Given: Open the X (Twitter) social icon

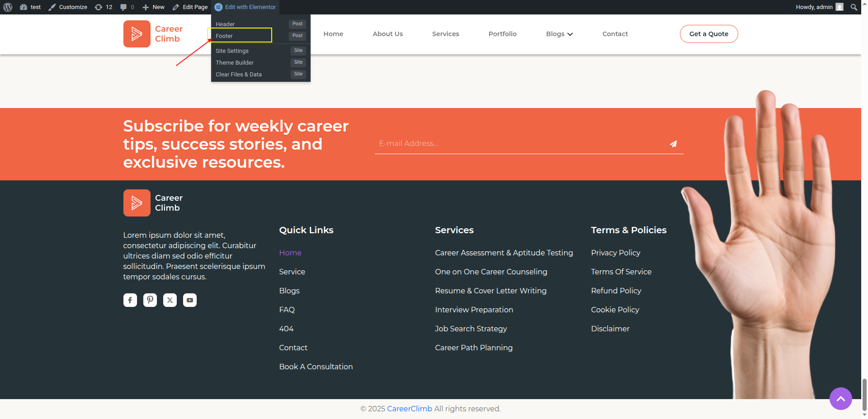Looking at the screenshot, I should pos(170,300).
